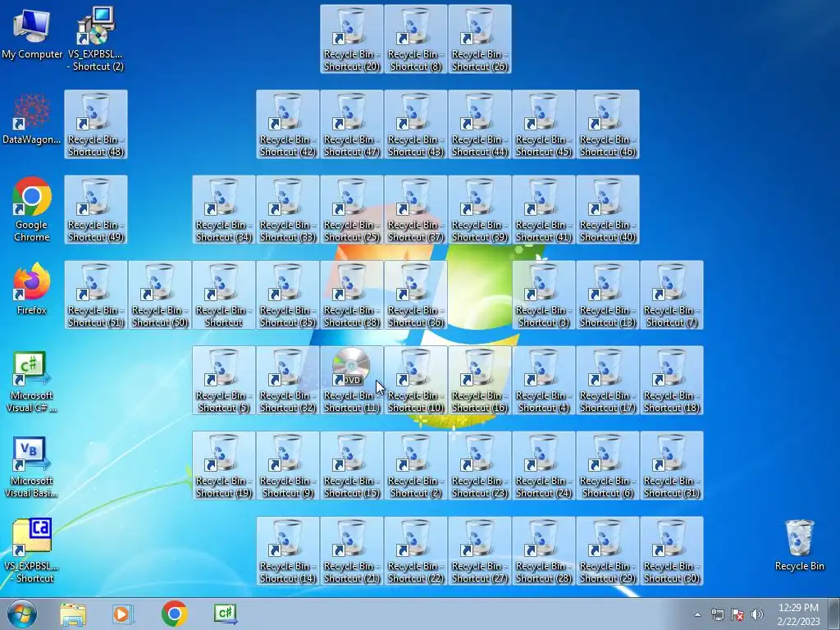Show hidden system tray icons
The image size is (840, 630).
pos(697,614)
